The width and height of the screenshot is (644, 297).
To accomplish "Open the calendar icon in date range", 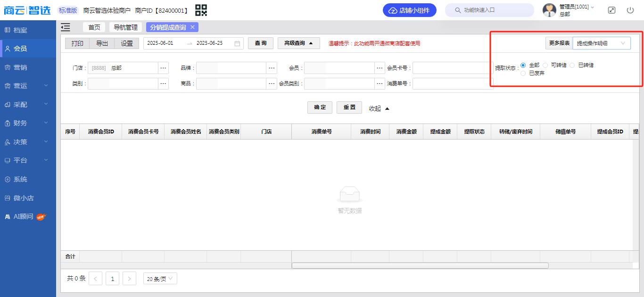I will point(237,43).
